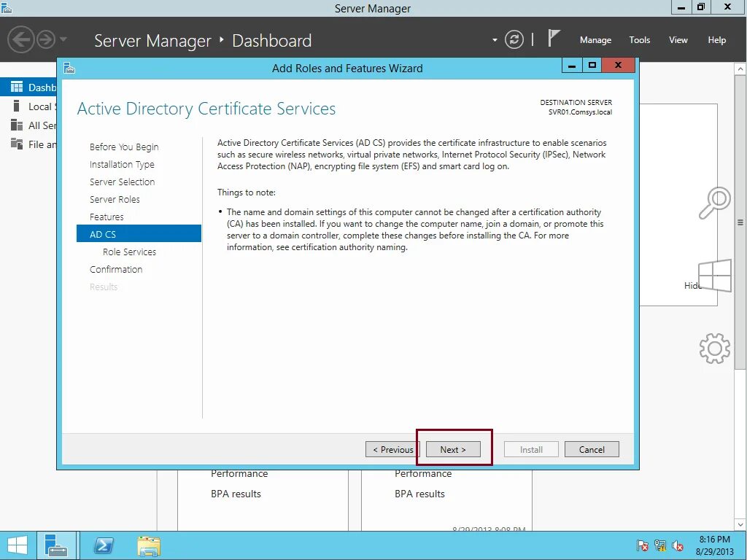
Task: Open the Server Roles step
Action: pos(115,199)
